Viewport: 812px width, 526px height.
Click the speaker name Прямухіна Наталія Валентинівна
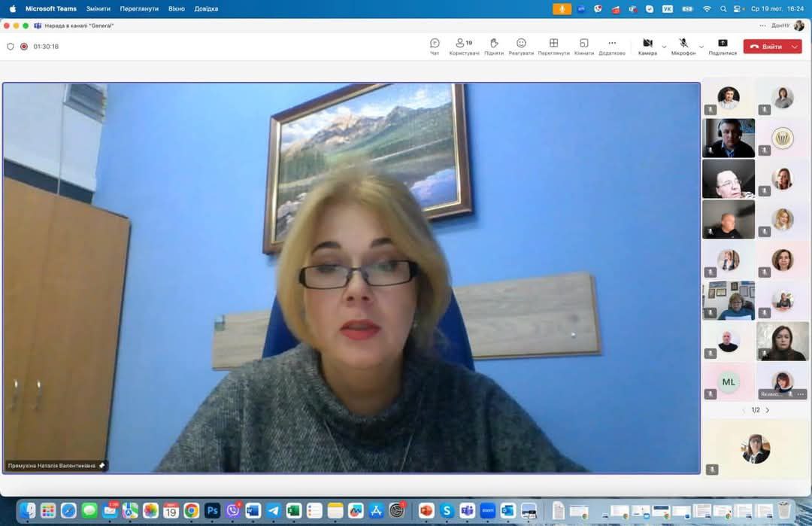point(52,466)
